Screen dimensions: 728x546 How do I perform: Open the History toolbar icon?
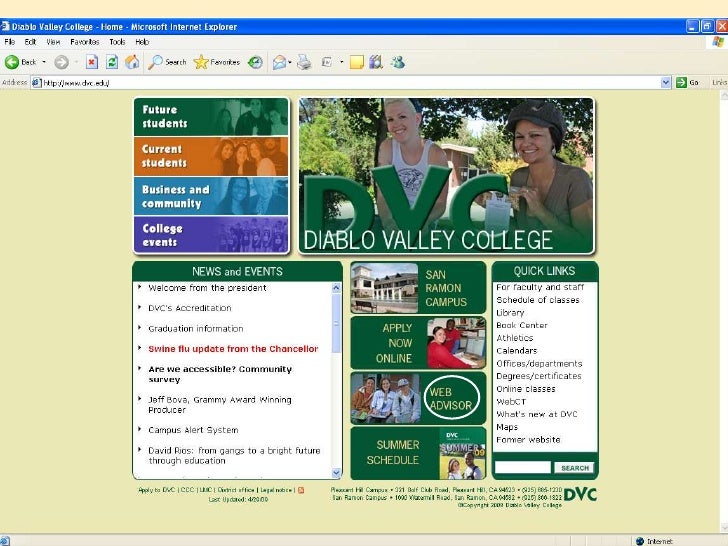[255, 62]
